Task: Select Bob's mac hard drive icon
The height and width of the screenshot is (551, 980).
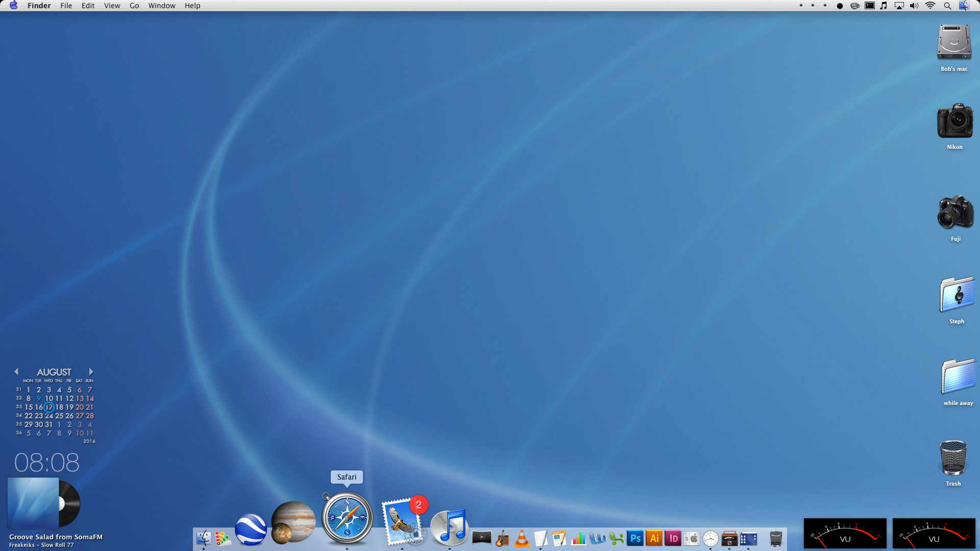Action: click(x=954, y=47)
